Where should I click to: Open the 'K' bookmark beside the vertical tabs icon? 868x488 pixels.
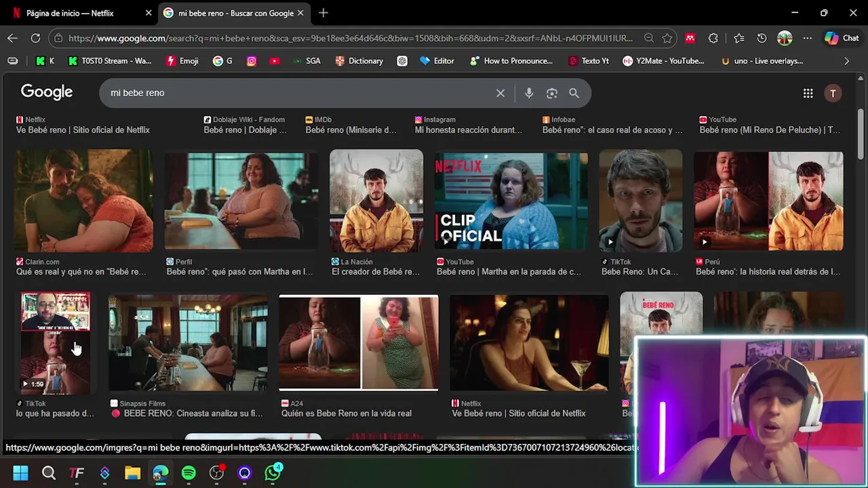(45, 61)
